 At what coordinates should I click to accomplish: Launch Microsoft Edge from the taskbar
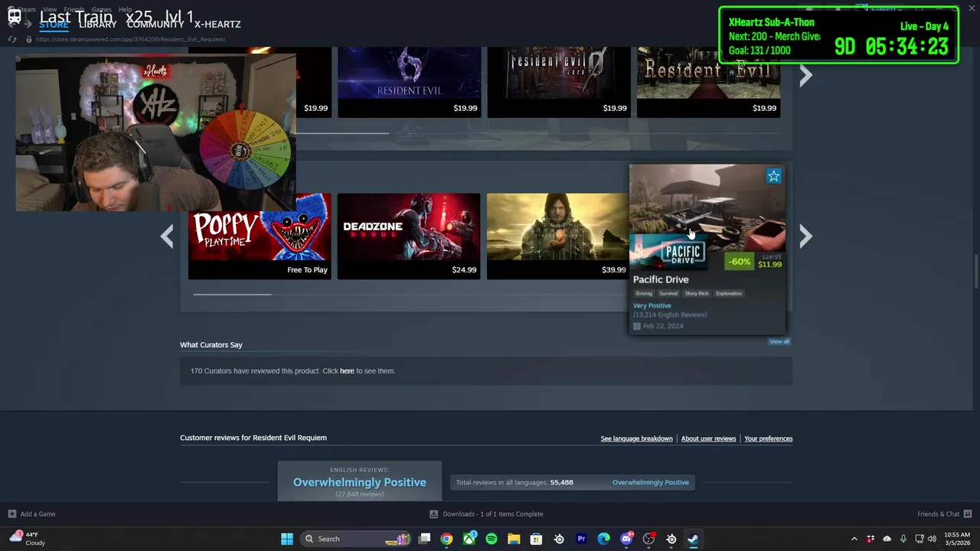tap(604, 539)
